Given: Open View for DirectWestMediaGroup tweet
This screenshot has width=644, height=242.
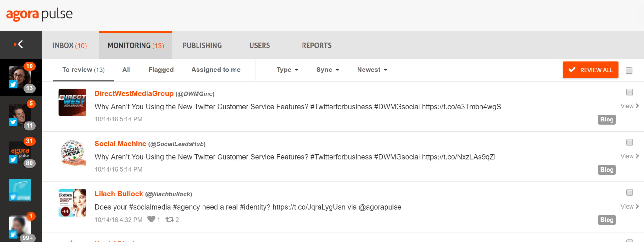Looking at the screenshot, I should coord(630,106).
